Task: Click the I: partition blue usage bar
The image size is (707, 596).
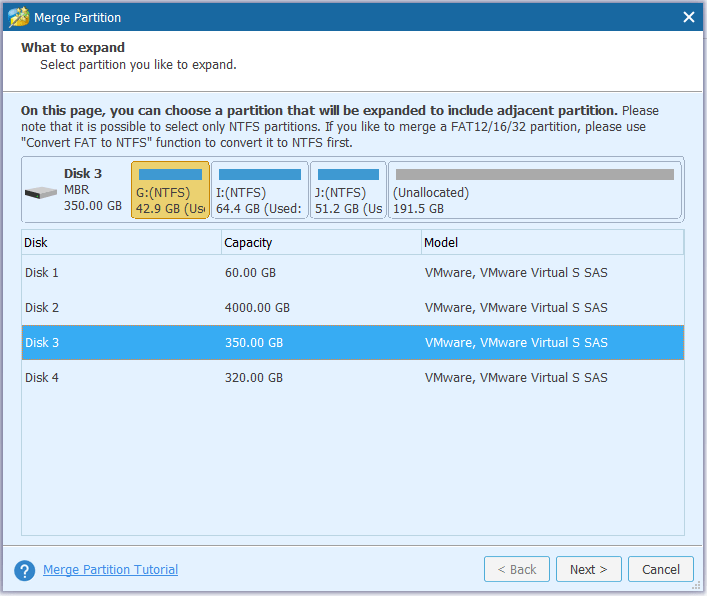Action: tap(260, 174)
